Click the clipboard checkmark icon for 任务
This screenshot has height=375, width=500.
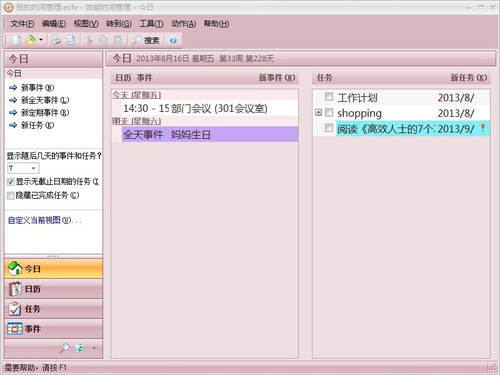(15, 309)
